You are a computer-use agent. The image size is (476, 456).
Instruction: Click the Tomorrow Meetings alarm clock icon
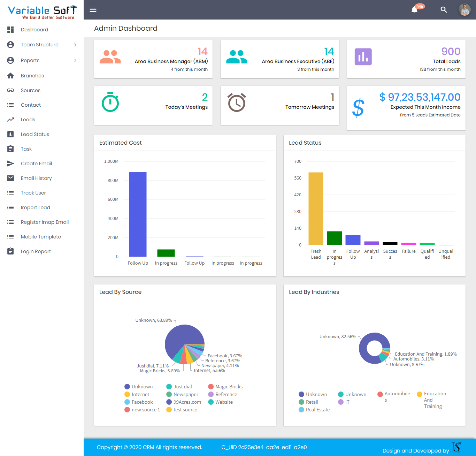pos(237,102)
